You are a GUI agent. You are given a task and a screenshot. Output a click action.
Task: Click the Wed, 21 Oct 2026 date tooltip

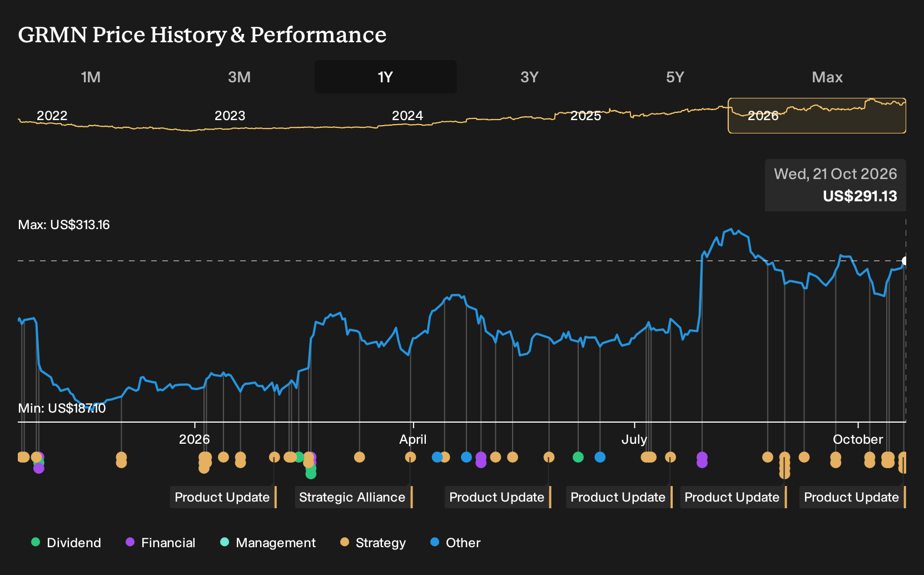(x=836, y=174)
